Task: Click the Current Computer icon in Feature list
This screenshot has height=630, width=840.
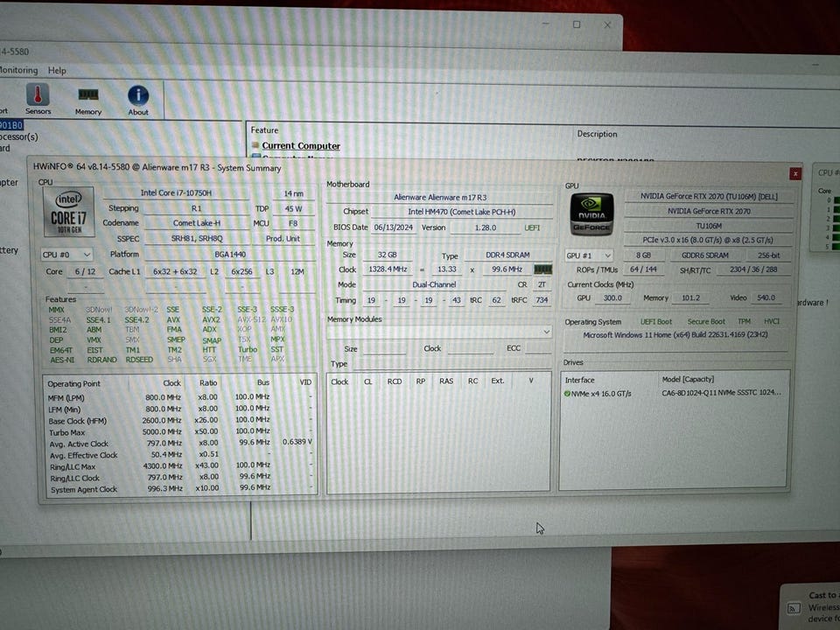Action: pos(255,145)
